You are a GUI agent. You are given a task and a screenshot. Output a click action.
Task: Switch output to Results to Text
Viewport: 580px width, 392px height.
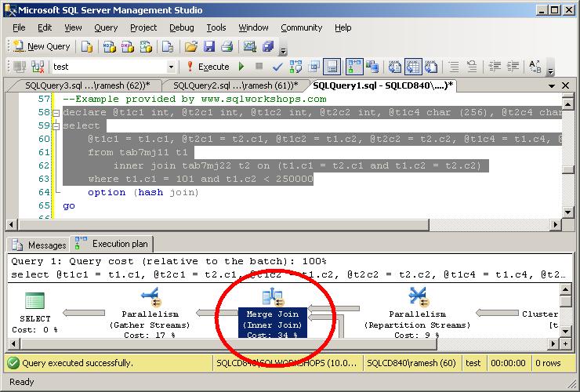click(x=395, y=67)
